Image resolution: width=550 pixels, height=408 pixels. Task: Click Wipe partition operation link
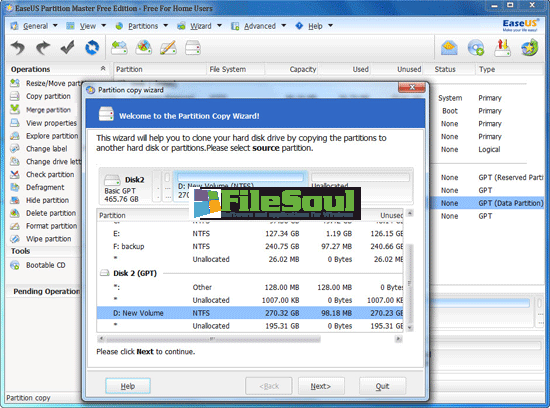pos(48,239)
